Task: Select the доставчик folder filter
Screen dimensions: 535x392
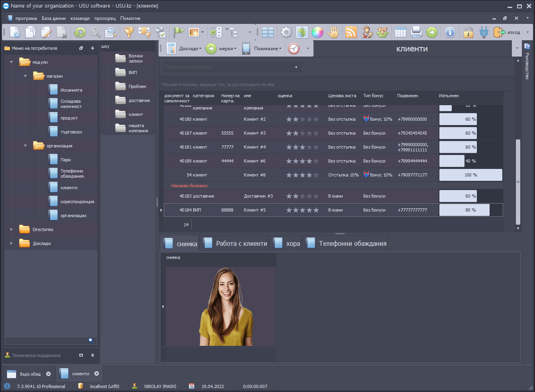Action: click(x=133, y=100)
